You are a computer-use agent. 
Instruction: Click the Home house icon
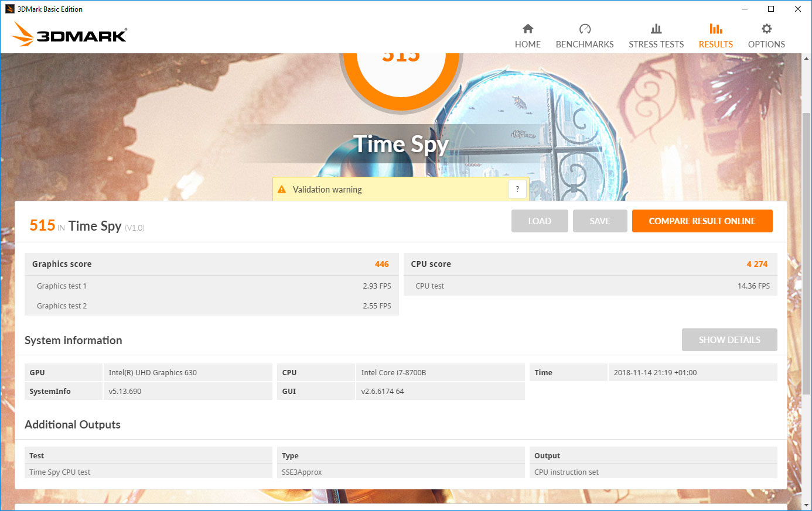pos(528,29)
